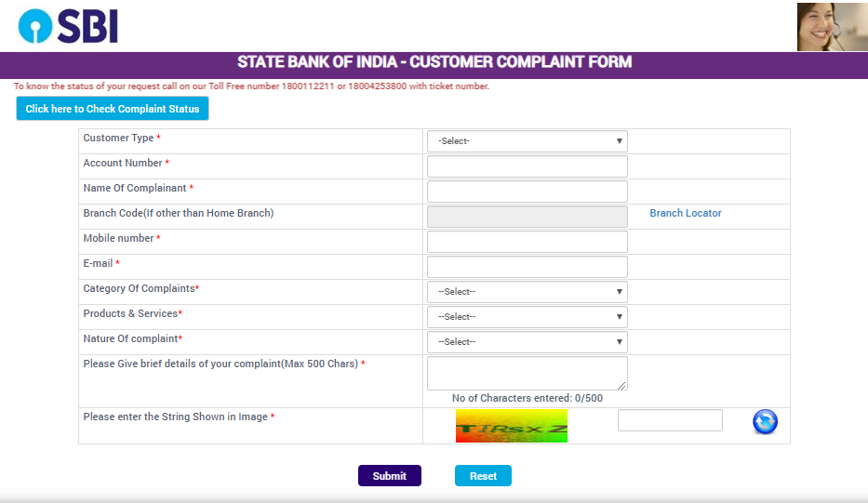Screen dimensions: 868x503
Task: Select the Mobile number input box
Action: (x=527, y=242)
